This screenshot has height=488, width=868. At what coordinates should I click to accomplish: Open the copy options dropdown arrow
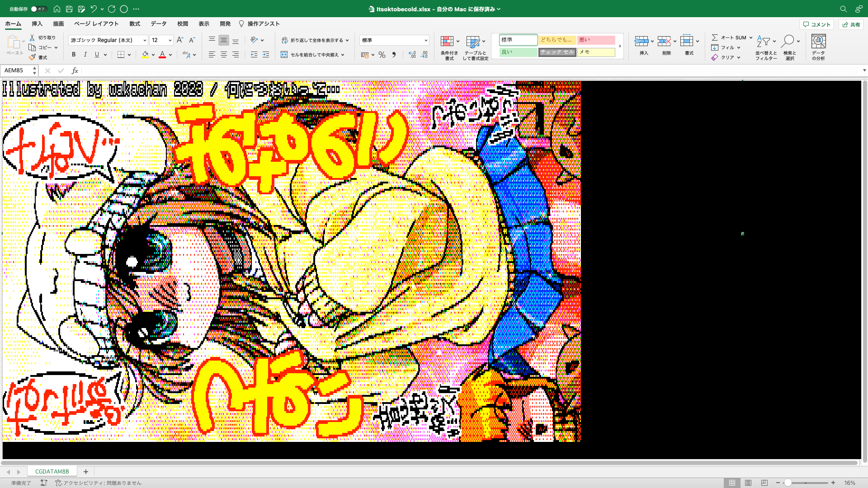(x=56, y=47)
